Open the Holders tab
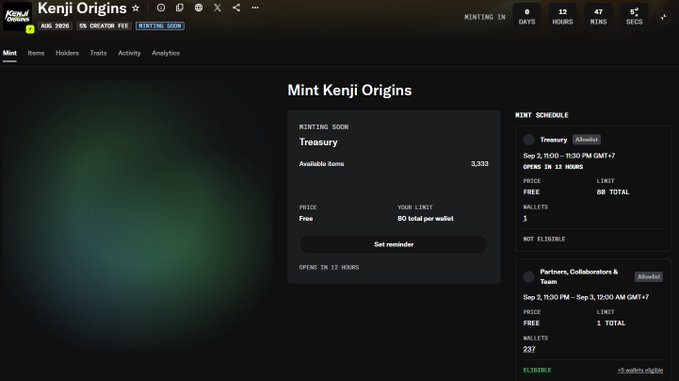679x381 pixels. click(67, 53)
